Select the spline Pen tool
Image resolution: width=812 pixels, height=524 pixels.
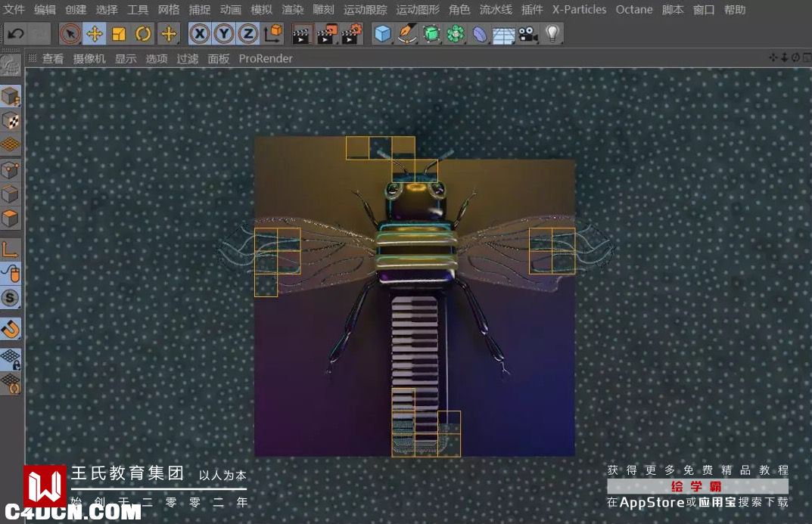[x=407, y=34]
